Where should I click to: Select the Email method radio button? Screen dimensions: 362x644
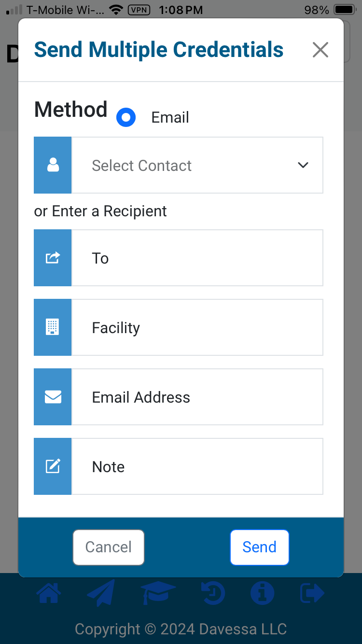tap(126, 117)
